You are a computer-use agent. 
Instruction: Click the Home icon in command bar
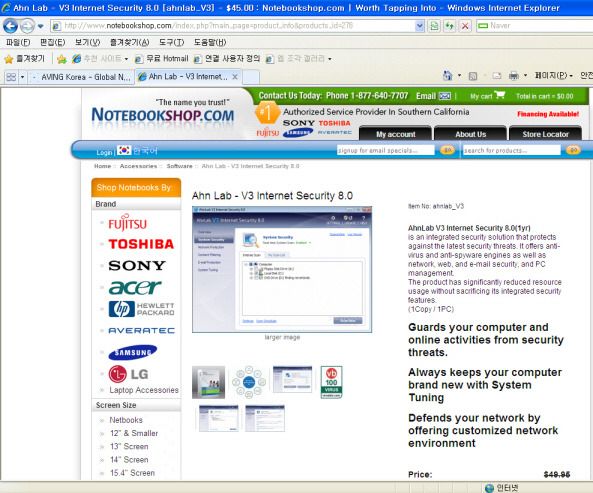(447, 76)
